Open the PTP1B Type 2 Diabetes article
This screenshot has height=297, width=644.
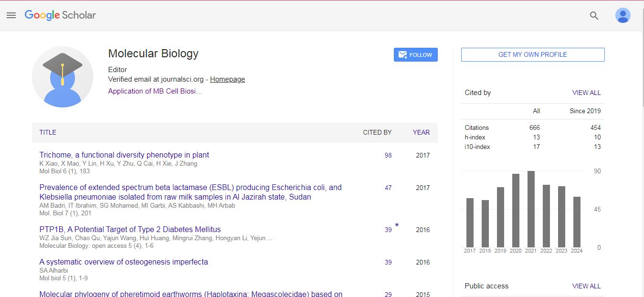[130, 229]
